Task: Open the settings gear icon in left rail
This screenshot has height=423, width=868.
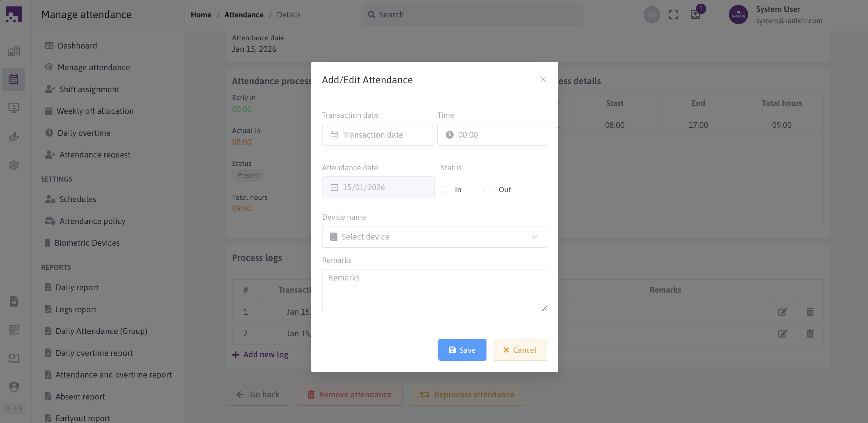Action: (14, 165)
